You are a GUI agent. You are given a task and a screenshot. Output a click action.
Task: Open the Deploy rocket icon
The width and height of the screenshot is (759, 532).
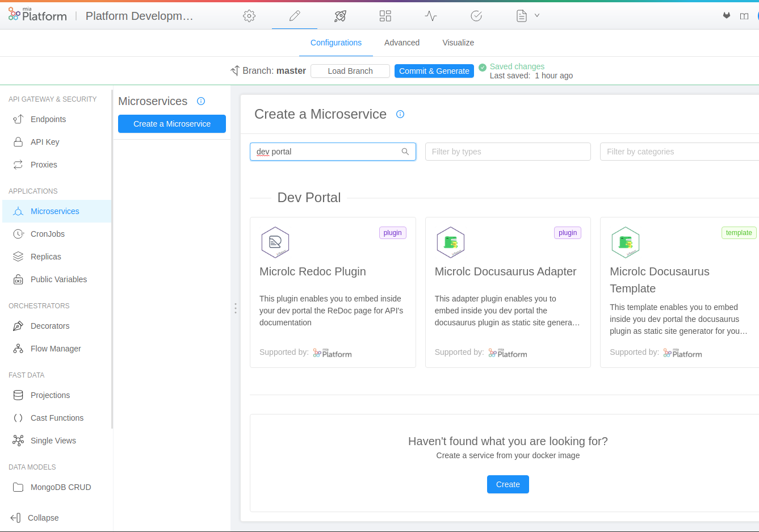tap(339, 15)
